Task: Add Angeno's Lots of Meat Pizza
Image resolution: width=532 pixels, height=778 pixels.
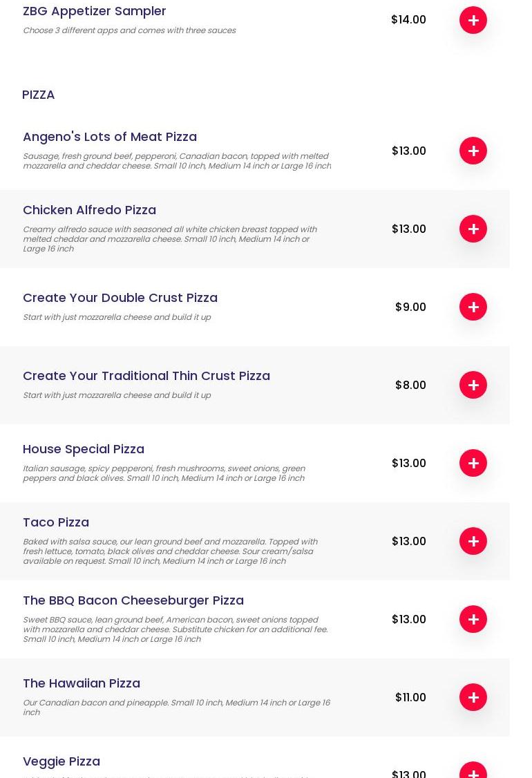Action: tap(473, 151)
